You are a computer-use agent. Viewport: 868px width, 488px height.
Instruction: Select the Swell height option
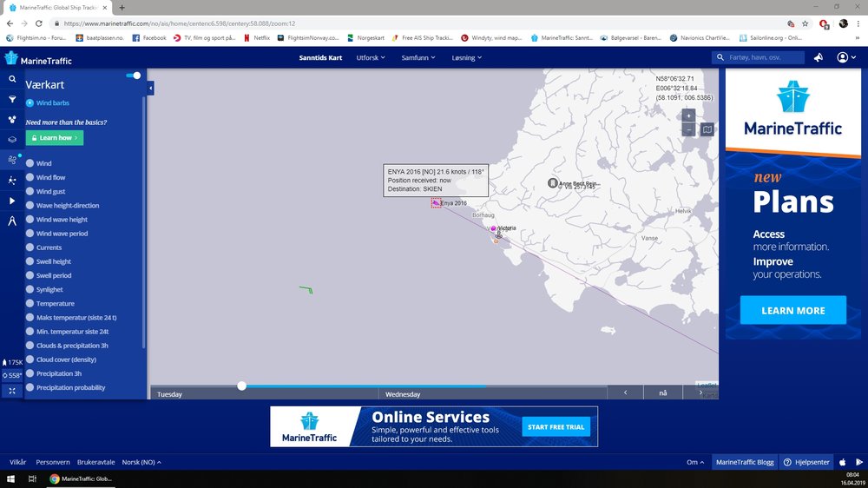point(30,261)
